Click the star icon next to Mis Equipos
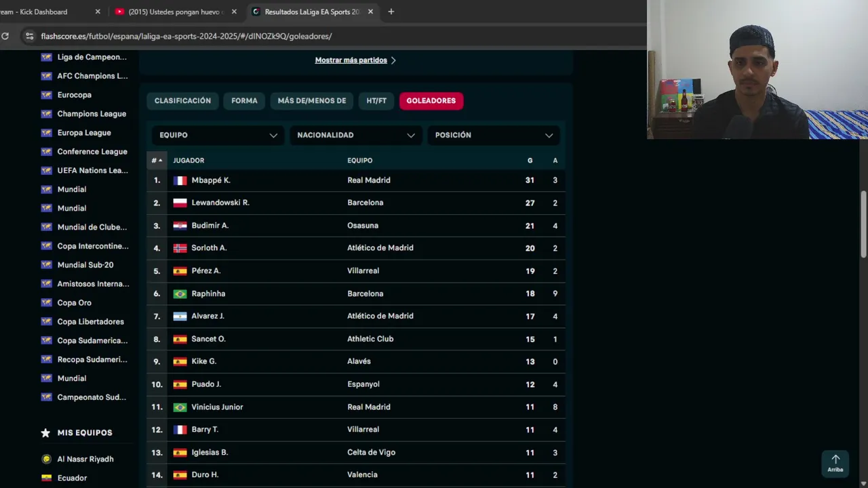This screenshot has width=868, height=488. 45,432
